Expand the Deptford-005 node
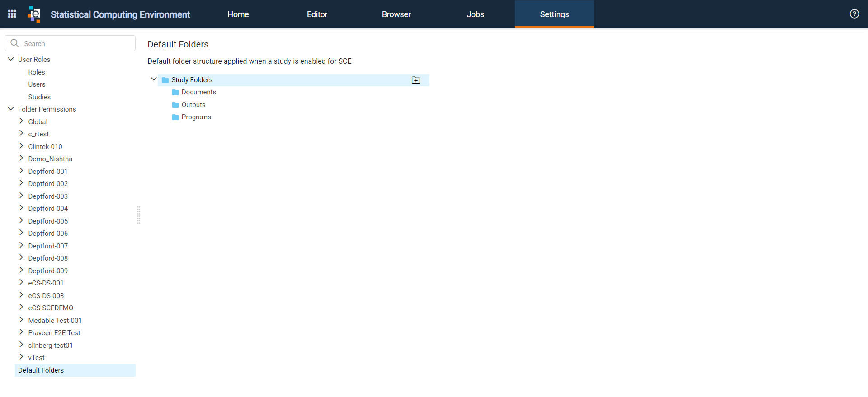The height and width of the screenshot is (397, 868). [x=21, y=220]
